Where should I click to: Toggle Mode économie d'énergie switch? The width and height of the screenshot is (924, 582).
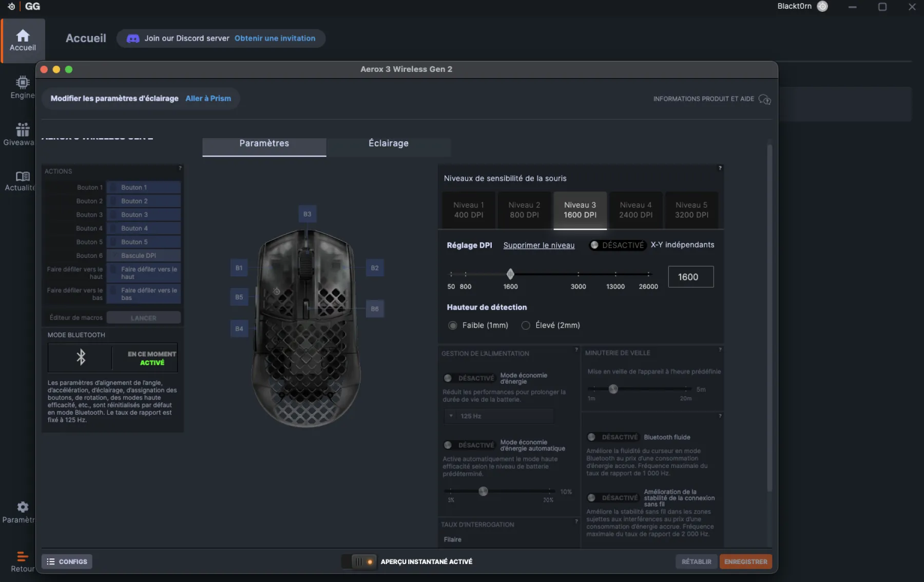(469, 378)
